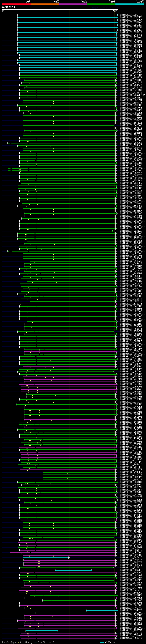Click the Large gaps legend text
This screenshot has height=644, width=146.
28,642
